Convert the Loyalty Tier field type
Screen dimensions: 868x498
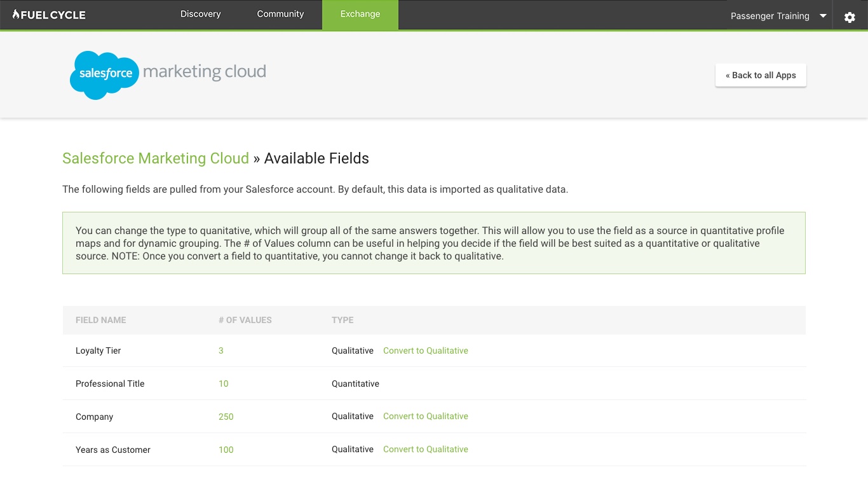click(x=426, y=350)
